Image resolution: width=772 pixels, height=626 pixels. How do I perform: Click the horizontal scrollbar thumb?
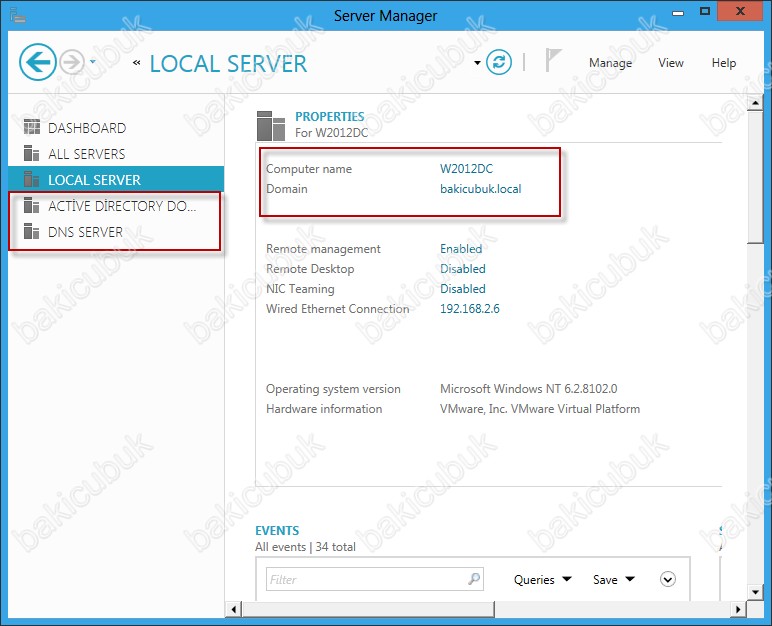click(368, 609)
